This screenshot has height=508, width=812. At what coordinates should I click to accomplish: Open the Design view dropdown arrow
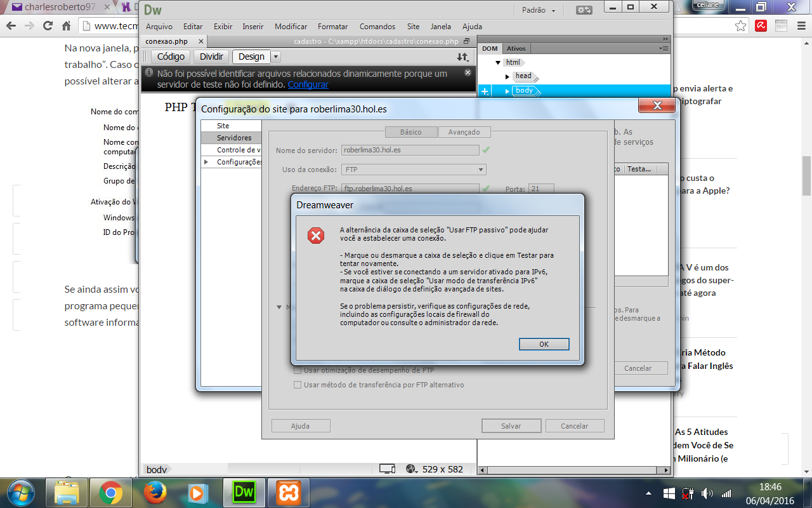(275, 57)
